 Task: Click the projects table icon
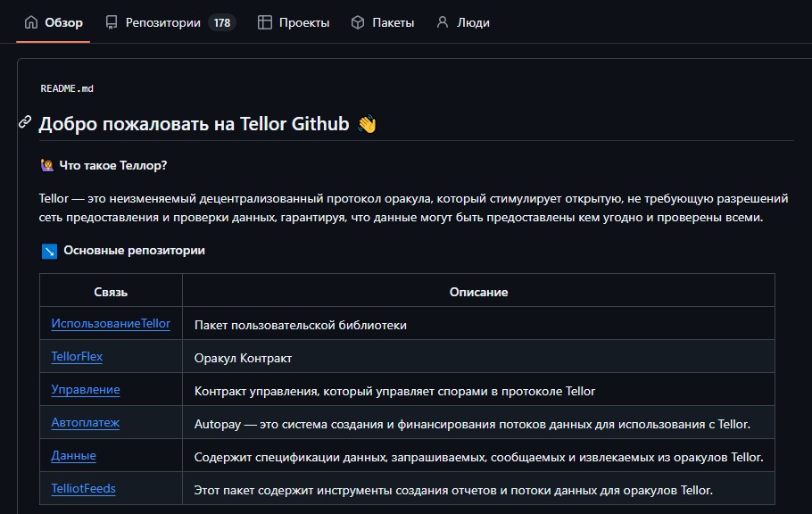265,22
